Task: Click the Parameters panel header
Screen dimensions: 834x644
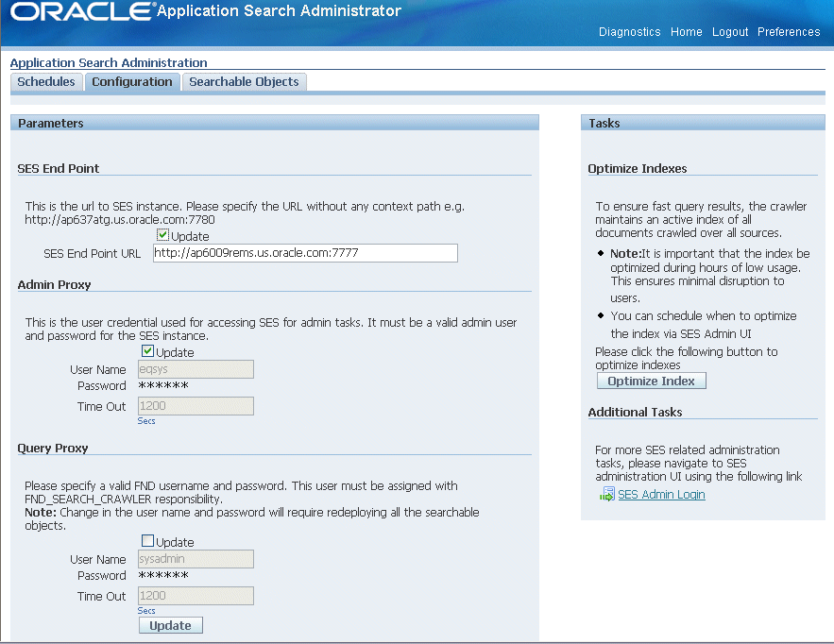Action: [x=275, y=123]
